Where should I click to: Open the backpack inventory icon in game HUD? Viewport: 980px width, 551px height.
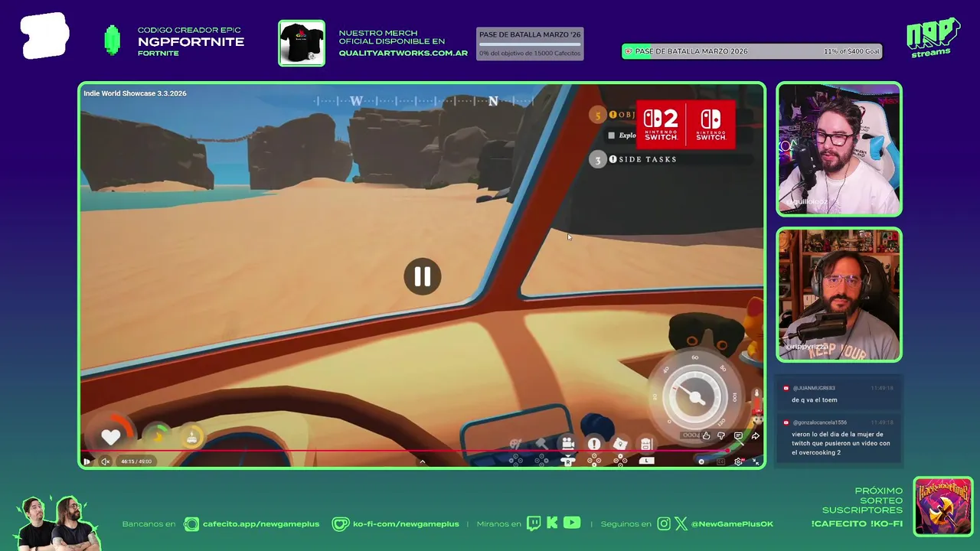pyautogui.click(x=646, y=444)
